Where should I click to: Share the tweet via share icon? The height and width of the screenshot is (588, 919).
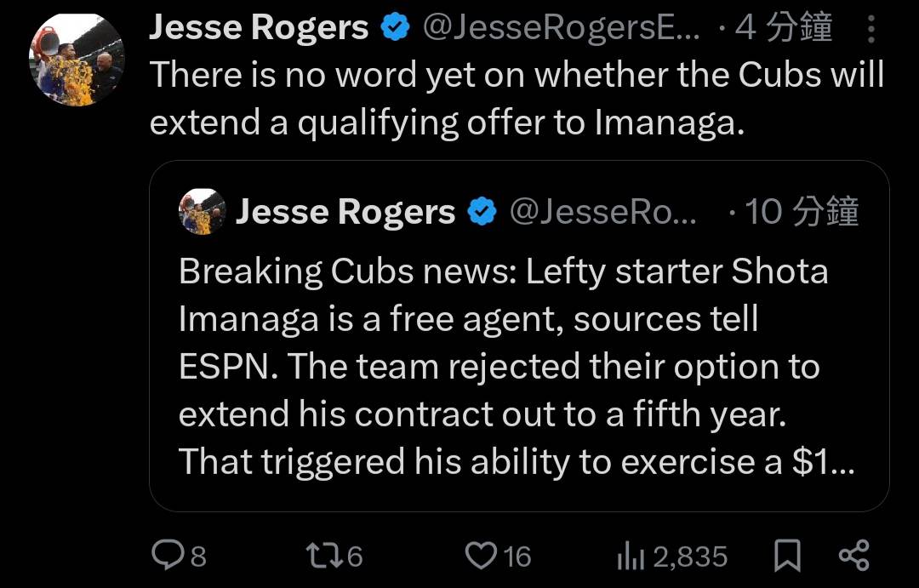tap(853, 556)
